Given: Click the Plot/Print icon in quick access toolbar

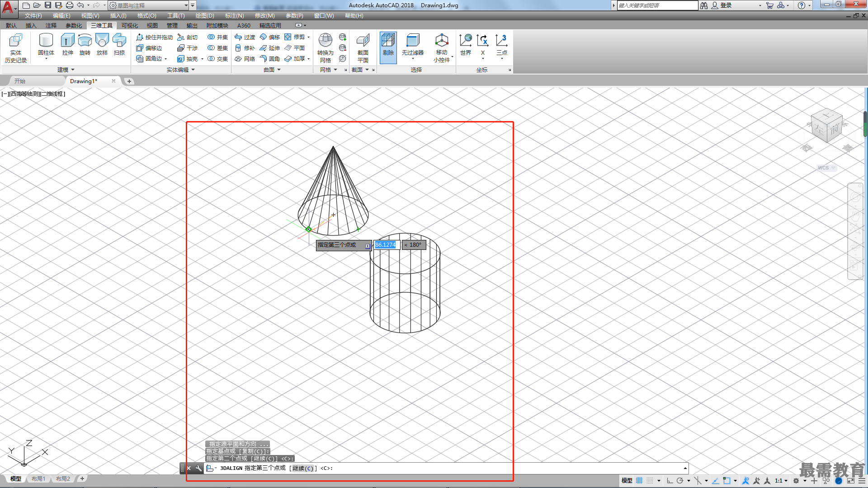Looking at the screenshot, I should tap(70, 5).
